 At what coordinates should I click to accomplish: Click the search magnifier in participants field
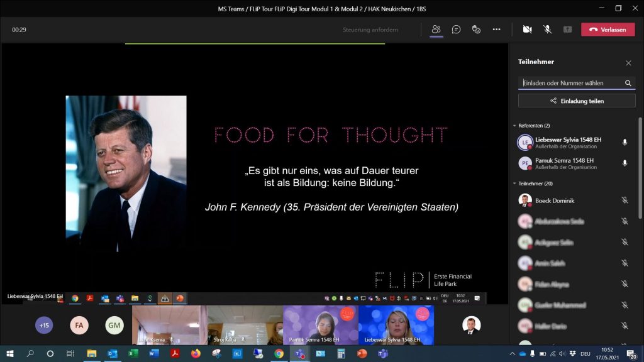[628, 83]
